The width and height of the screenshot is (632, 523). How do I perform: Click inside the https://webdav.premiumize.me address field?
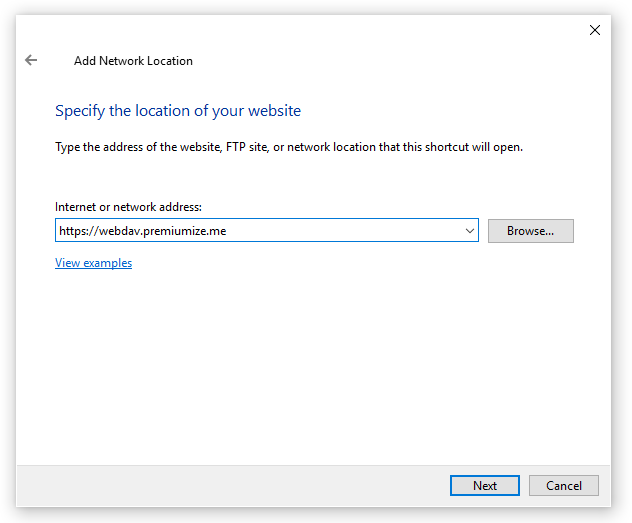[x=266, y=230]
